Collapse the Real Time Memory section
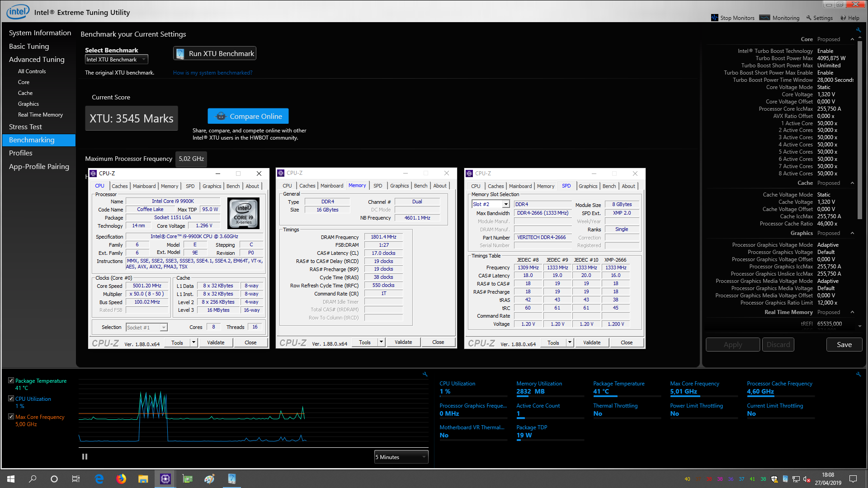 coord(852,312)
